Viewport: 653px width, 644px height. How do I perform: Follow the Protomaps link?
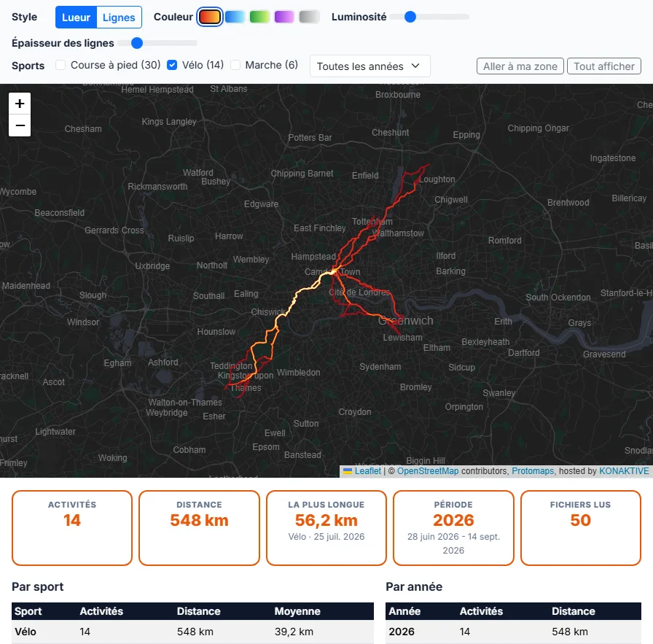click(x=533, y=471)
